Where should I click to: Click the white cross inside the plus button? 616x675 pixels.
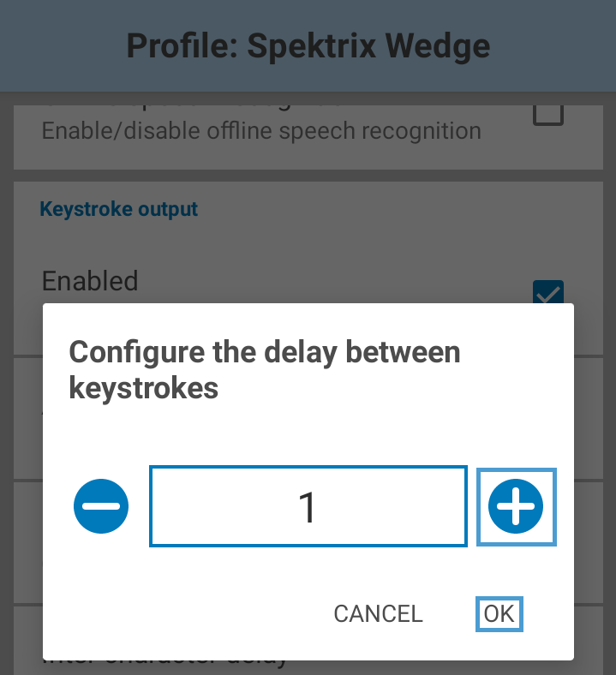(x=516, y=506)
